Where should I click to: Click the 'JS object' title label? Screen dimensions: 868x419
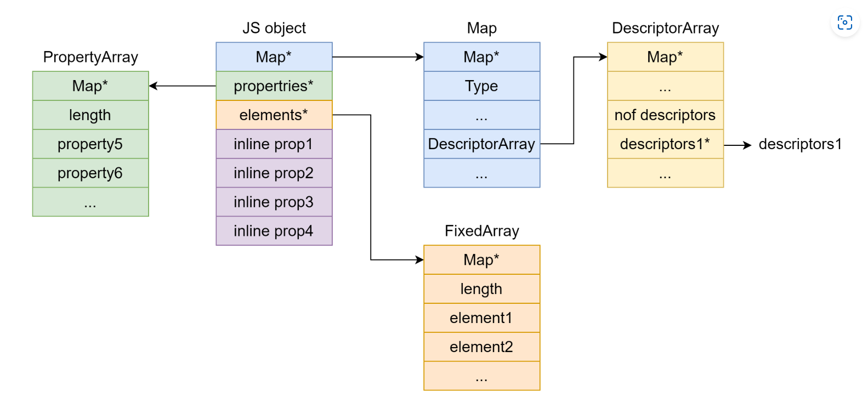coord(274,28)
